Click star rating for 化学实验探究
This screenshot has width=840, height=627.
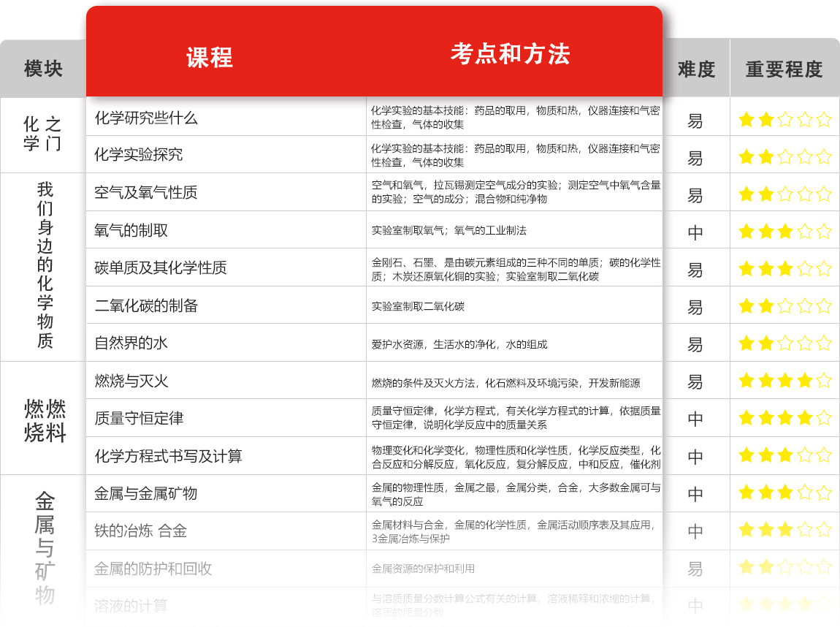784,156
